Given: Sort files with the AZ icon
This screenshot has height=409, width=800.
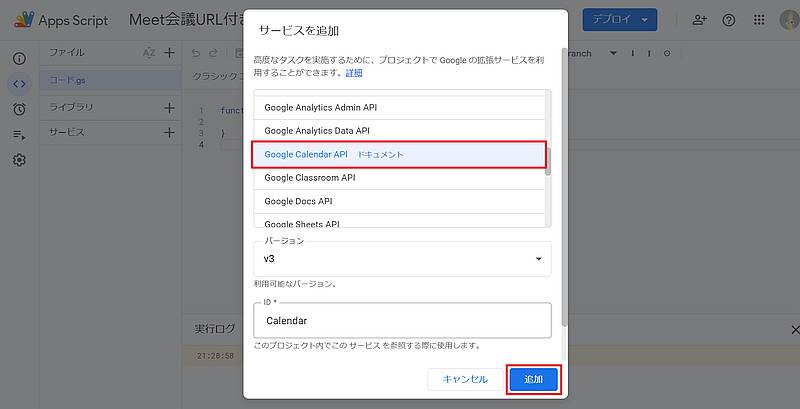Looking at the screenshot, I should pos(148,53).
